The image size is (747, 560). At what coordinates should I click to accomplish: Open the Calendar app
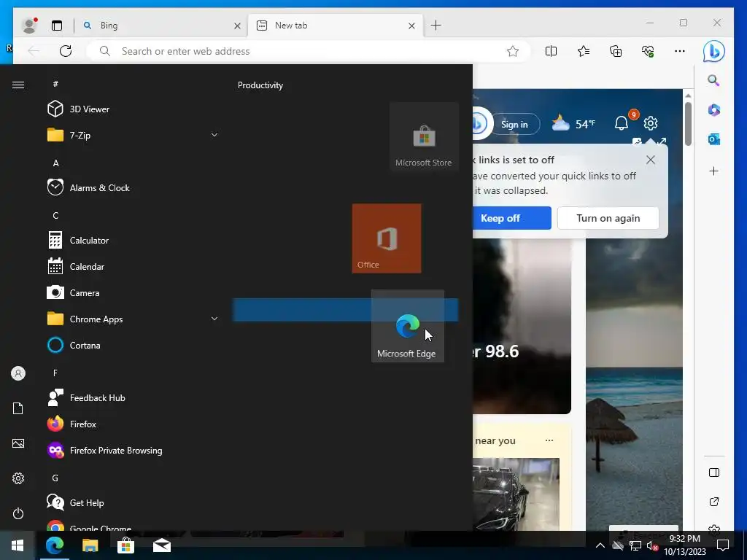point(133,266)
